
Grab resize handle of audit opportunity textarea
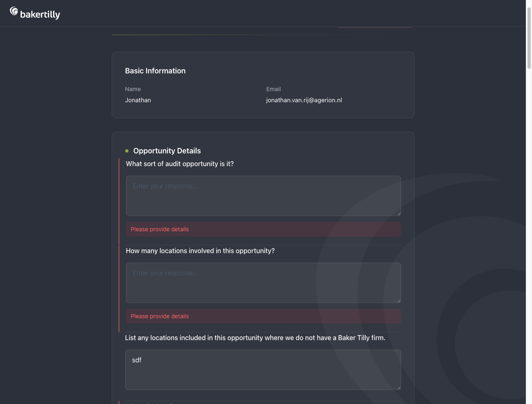coord(399,214)
